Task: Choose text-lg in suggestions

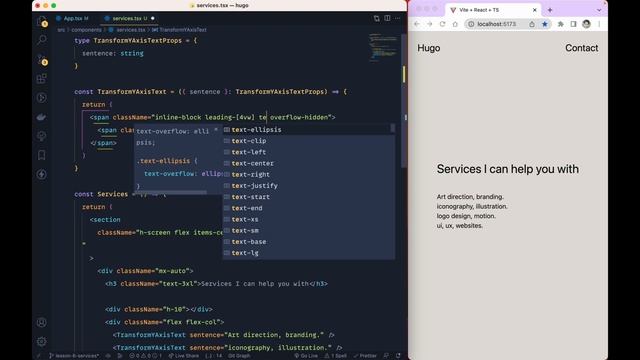Action: tap(309, 253)
